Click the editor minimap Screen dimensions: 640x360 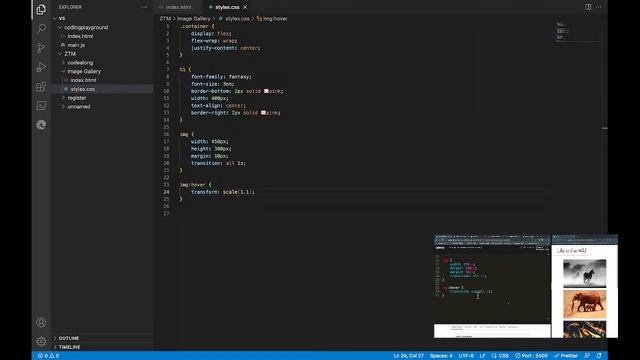point(578,32)
